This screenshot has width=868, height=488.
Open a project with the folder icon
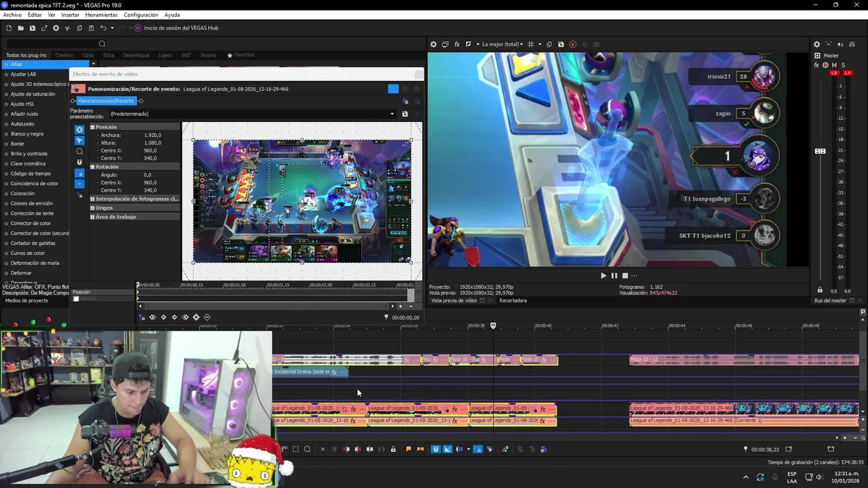pos(21,28)
